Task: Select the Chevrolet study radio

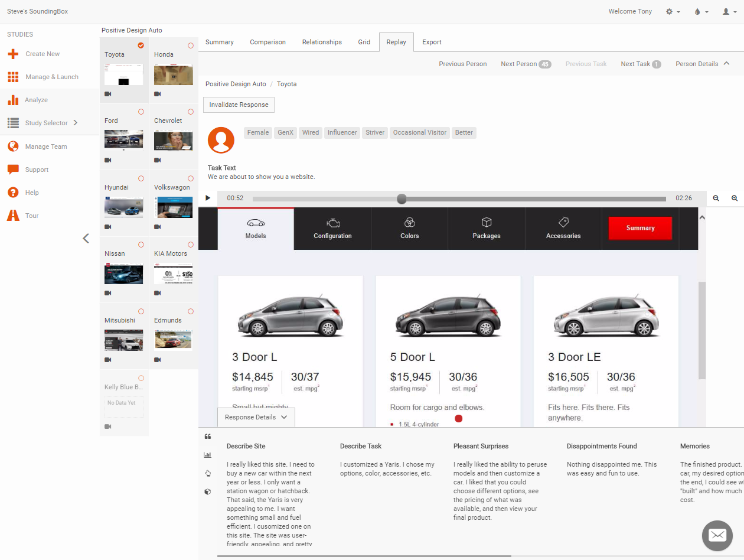Action: pos(190,112)
